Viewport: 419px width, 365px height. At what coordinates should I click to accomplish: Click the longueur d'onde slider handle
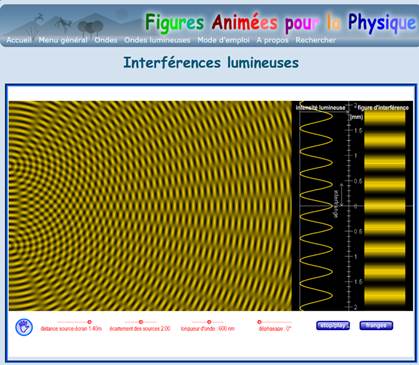pos(209,322)
